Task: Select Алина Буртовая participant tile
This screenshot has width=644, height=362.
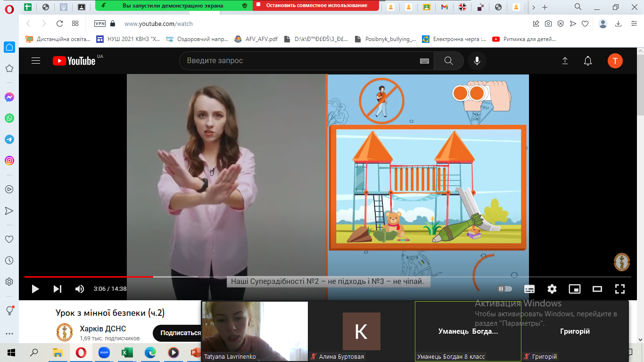Action: [361, 331]
